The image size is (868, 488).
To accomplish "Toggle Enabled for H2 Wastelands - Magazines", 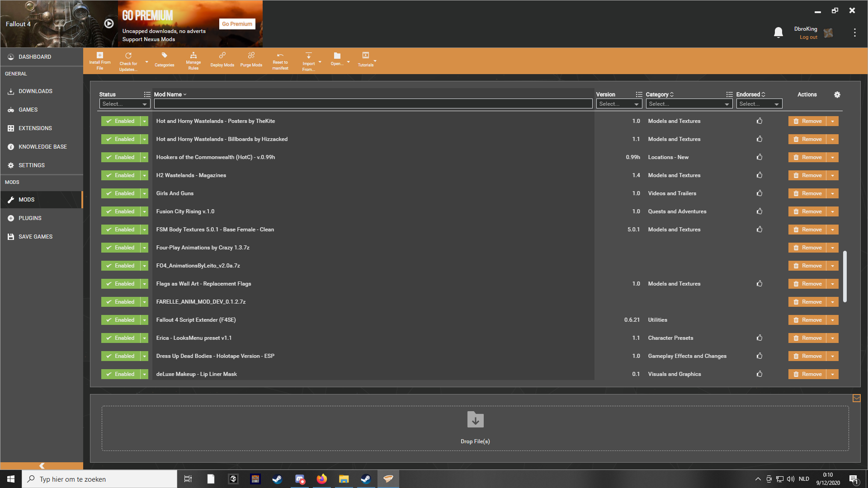I will pyautogui.click(x=121, y=175).
